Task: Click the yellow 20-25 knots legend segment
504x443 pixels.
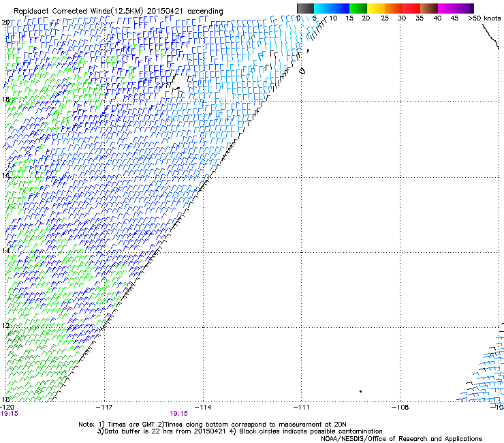Action: click(376, 8)
